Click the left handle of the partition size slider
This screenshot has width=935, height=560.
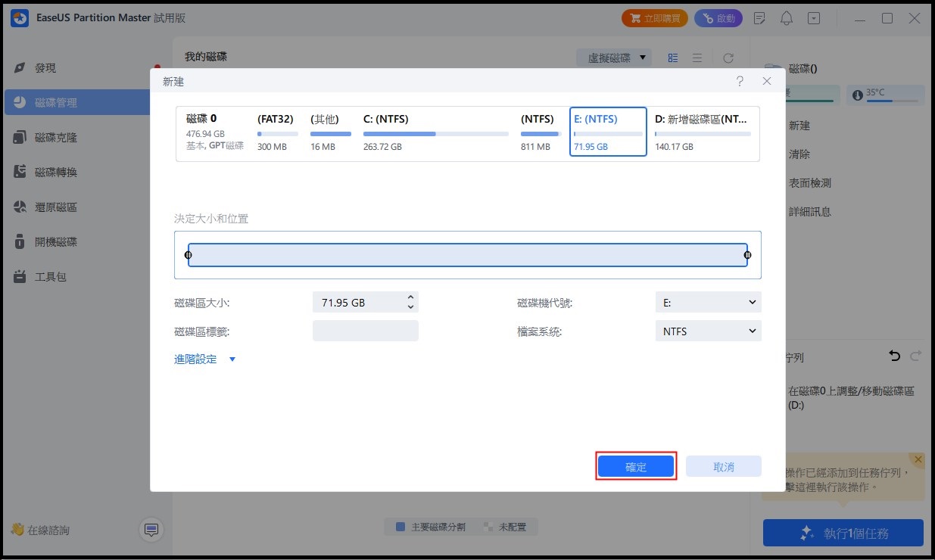click(x=189, y=255)
